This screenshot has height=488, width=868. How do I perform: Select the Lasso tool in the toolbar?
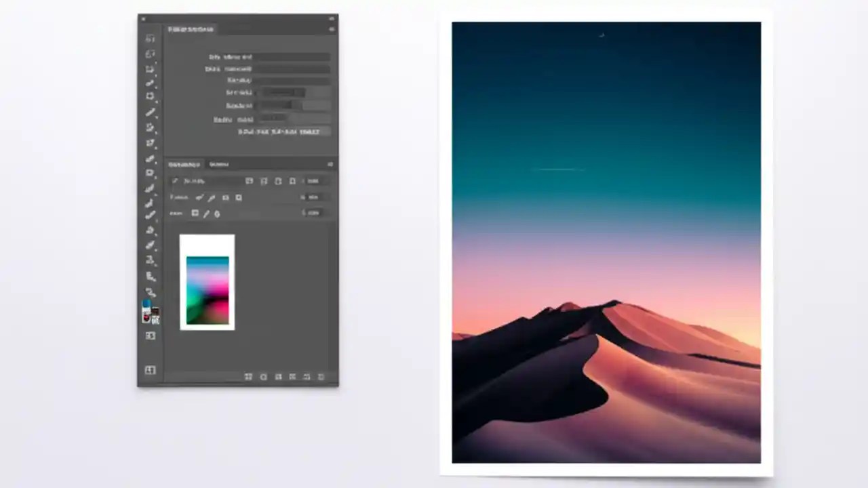click(150, 68)
